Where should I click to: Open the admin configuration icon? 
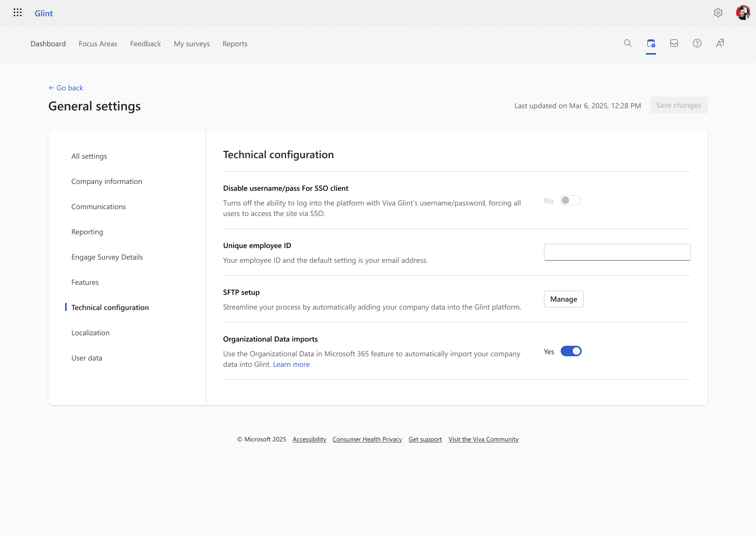click(x=651, y=43)
